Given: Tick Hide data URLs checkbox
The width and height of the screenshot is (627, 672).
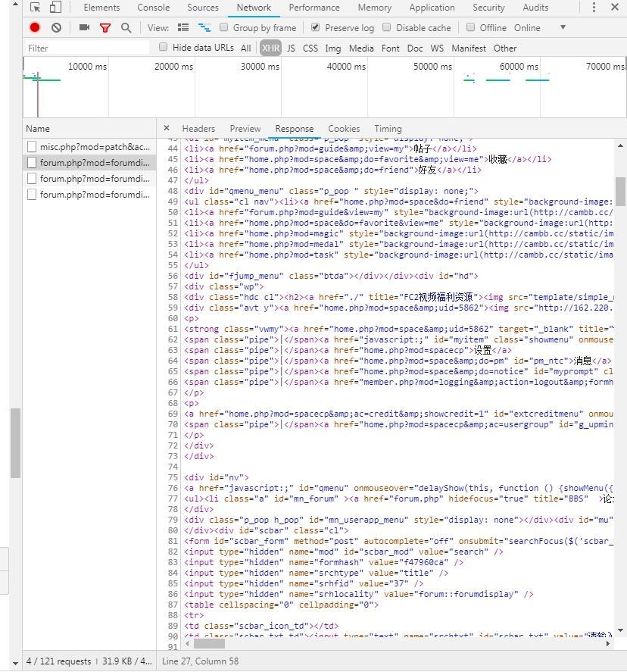Looking at the screenshot, I should pyautogui.click(x=163, y=47).
